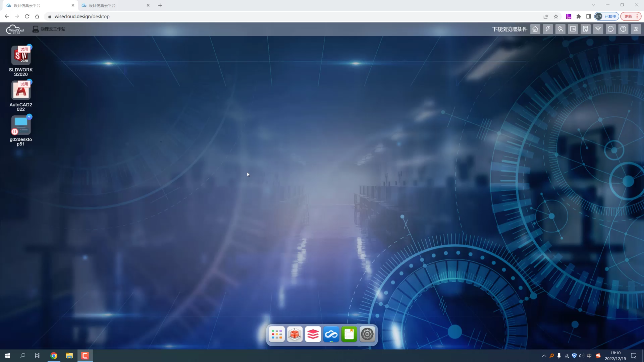Open the Windows notification center

tap(634, 356)
